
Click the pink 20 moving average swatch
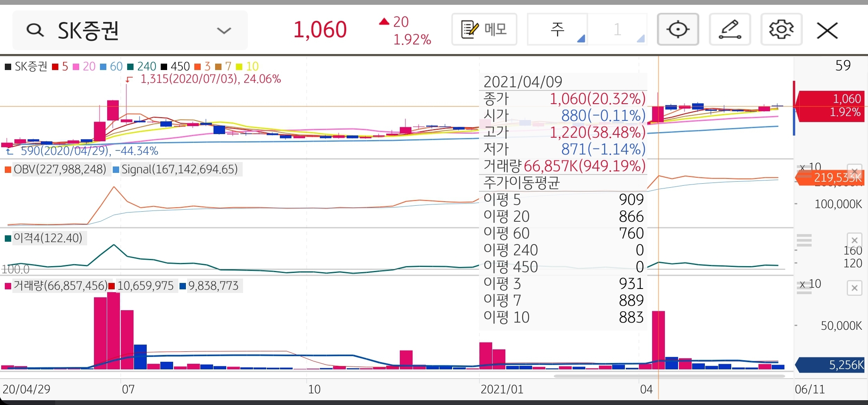point(76,66)
